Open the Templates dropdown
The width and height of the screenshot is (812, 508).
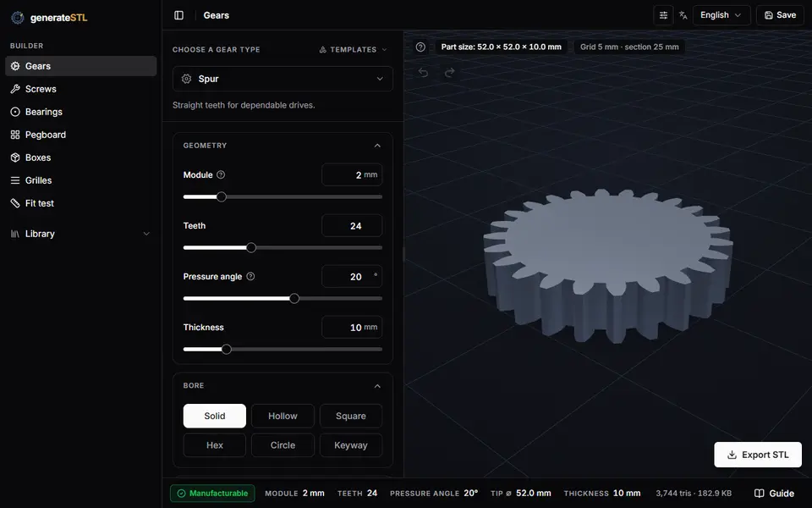pyautogui.click(x=353, y=49)
